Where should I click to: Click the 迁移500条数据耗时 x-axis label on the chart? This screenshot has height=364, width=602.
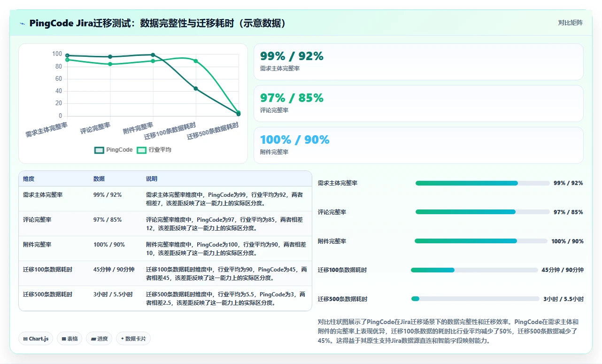[213, 131]
